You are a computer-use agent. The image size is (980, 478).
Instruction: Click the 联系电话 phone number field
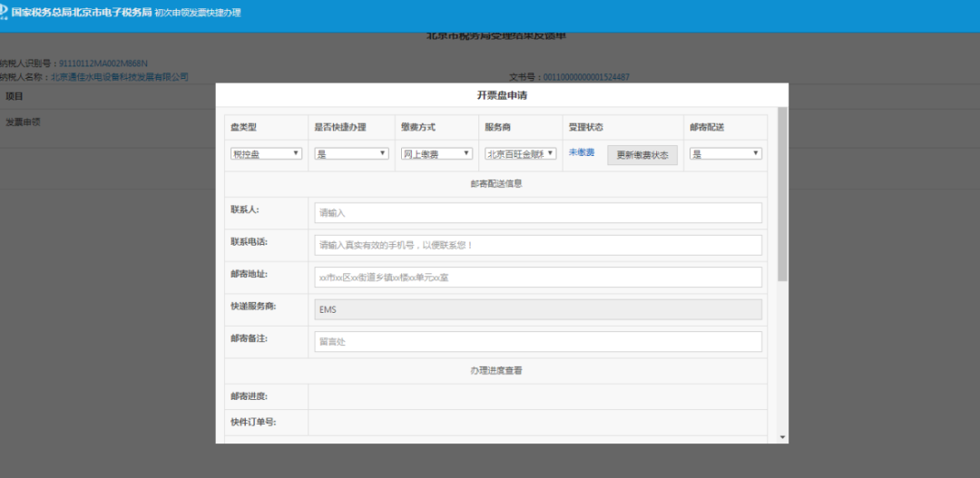point(537,245)
